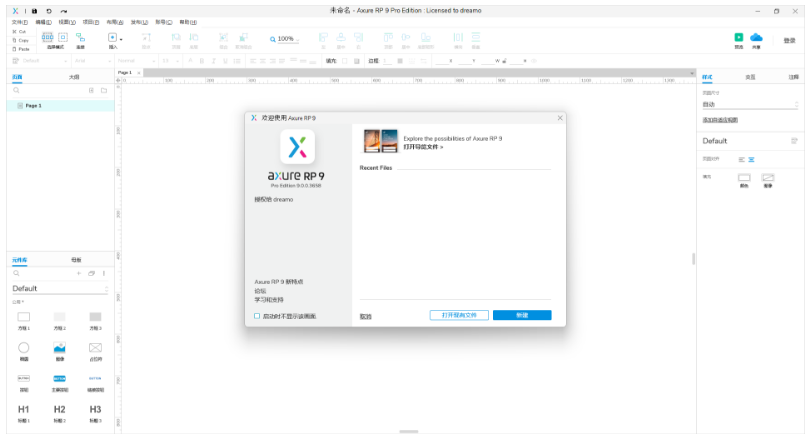Click the plus icon in Libraries panel
809x441 pixels.
(x=78, y=273)
